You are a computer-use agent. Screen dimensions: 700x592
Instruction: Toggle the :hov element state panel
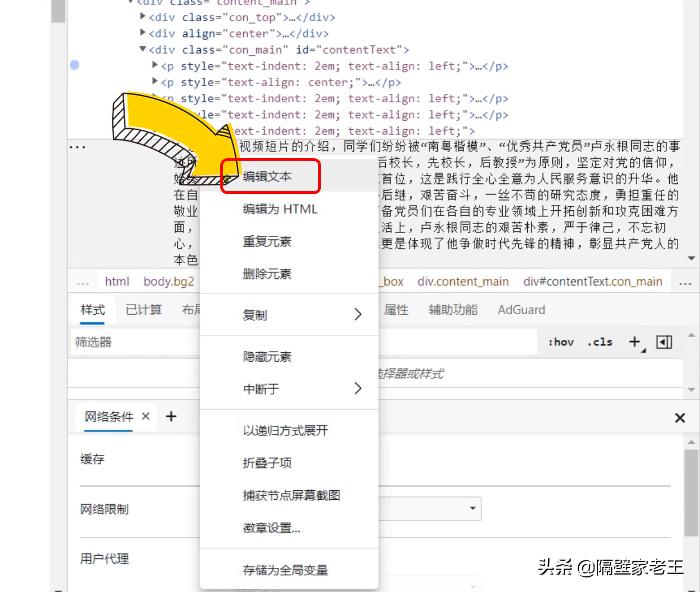click(x=560, y=342)
